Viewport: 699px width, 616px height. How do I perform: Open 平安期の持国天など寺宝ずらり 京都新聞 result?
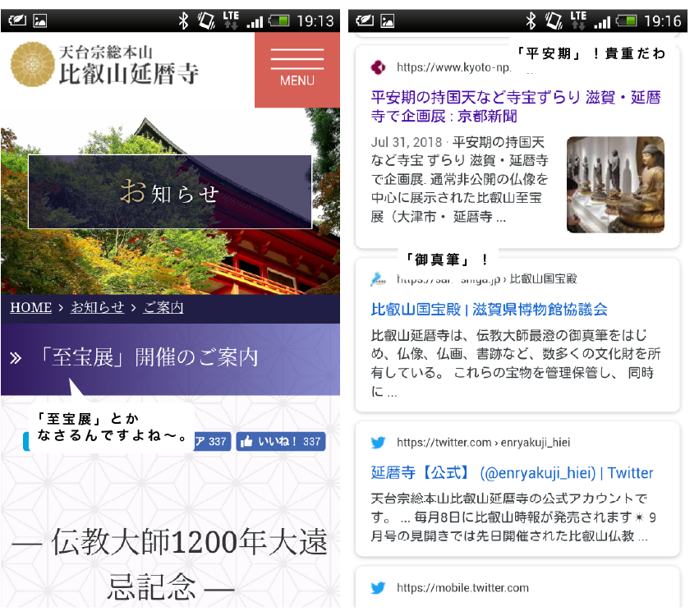tap(516, 107)
